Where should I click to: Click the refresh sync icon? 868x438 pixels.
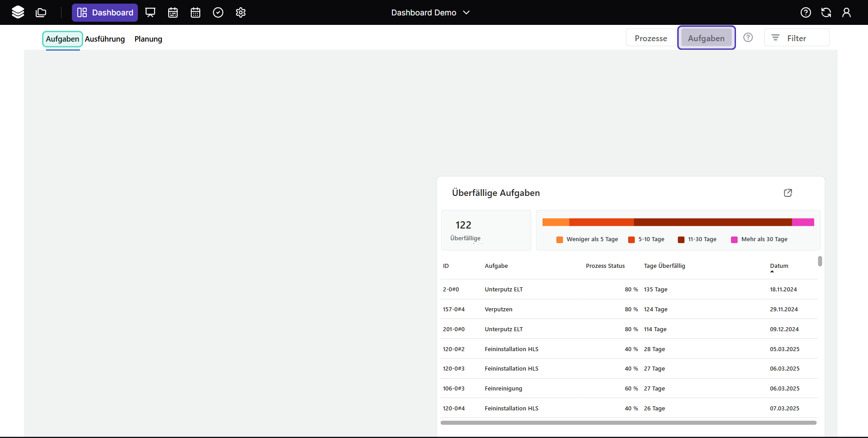click(826, 12)
